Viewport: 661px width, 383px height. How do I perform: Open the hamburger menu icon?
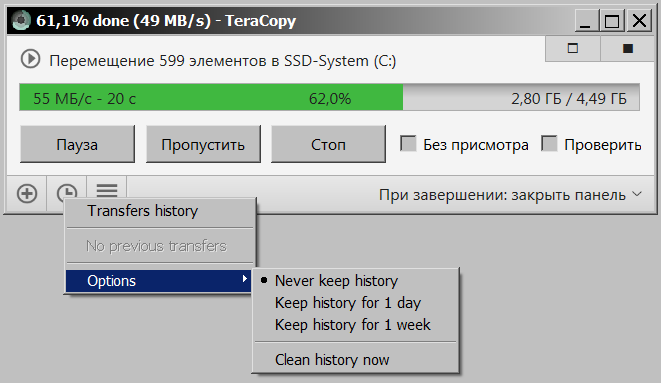107,190
